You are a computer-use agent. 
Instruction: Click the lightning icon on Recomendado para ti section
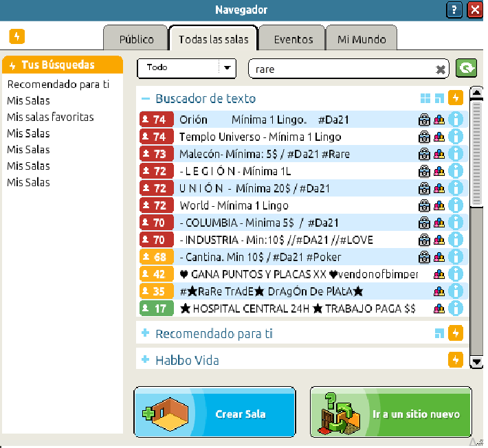[x=456, y=333]
